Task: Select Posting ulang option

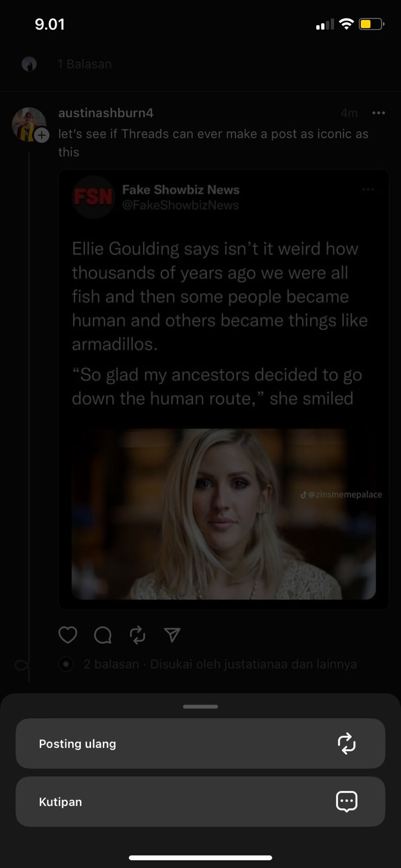Action: tap(200, 743)
